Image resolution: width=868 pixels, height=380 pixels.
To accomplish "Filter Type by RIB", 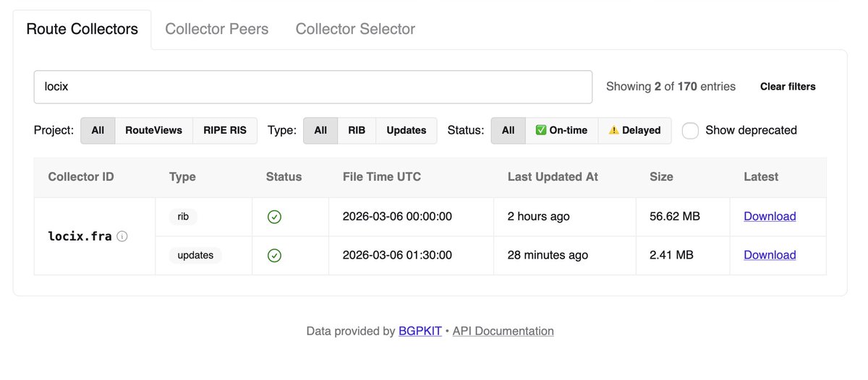I will [x=357, y=131].
